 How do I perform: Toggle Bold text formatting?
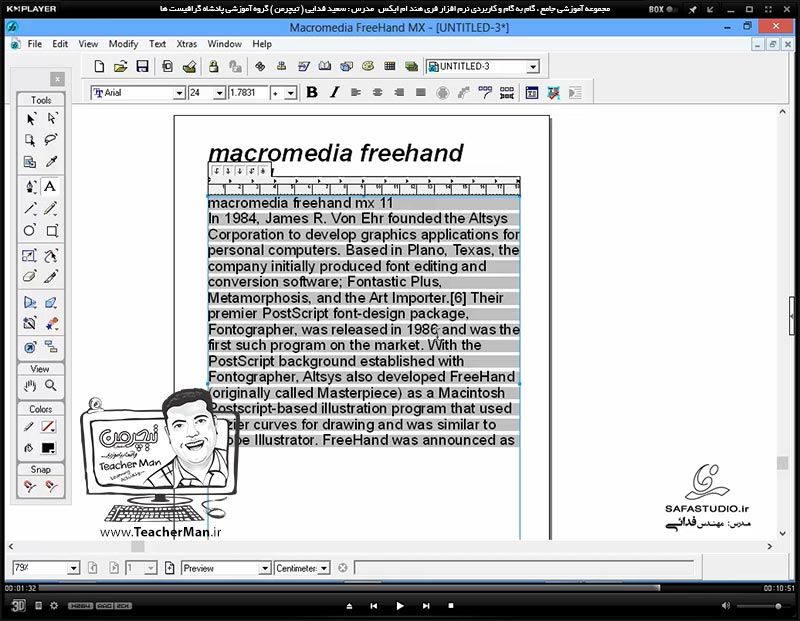click(312, 92)
